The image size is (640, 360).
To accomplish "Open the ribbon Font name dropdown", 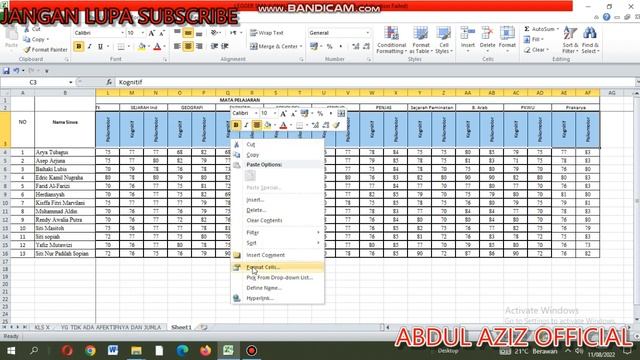I will coord(122,33).
